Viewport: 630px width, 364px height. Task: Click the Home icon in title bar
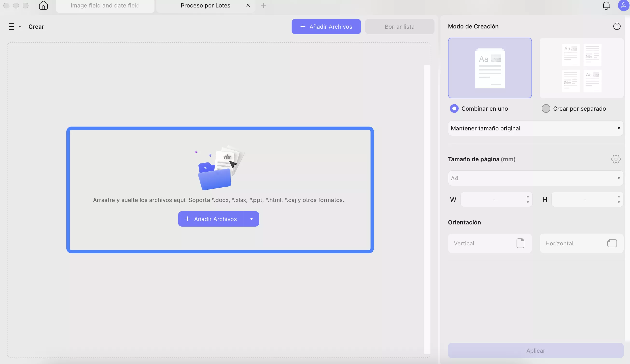[x=43, y=5]
